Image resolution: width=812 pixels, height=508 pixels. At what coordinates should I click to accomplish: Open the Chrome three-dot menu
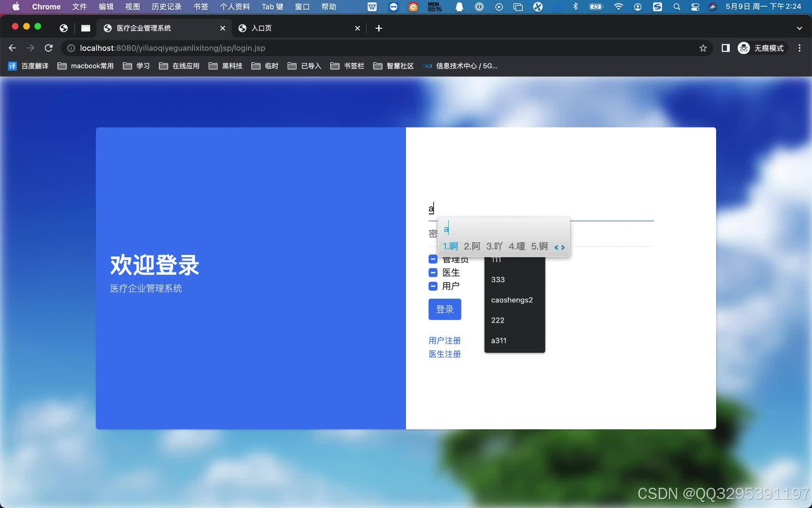coord(799,48)
